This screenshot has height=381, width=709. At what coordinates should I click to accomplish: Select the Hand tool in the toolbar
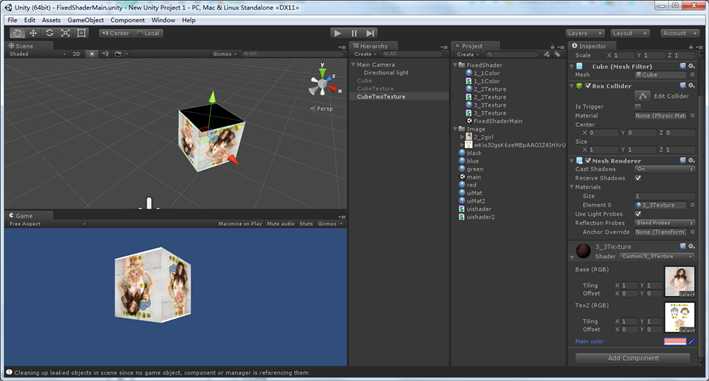click(x=18, y=33)
